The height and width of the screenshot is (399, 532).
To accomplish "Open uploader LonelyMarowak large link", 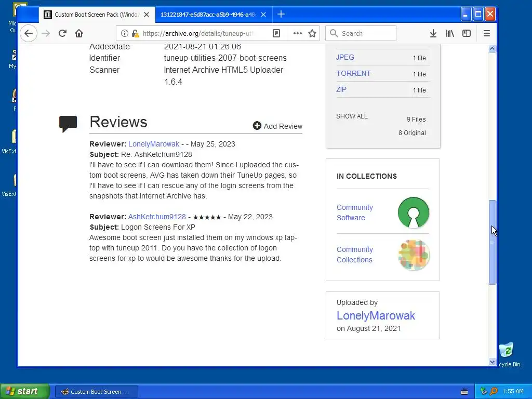I will coord(376,315).
